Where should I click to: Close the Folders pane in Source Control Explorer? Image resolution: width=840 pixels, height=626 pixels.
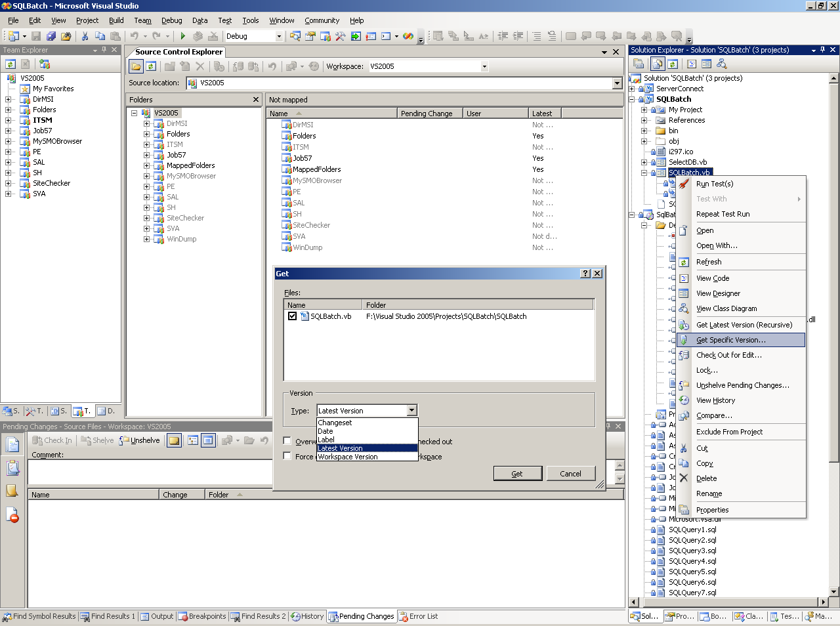[256, 99]
